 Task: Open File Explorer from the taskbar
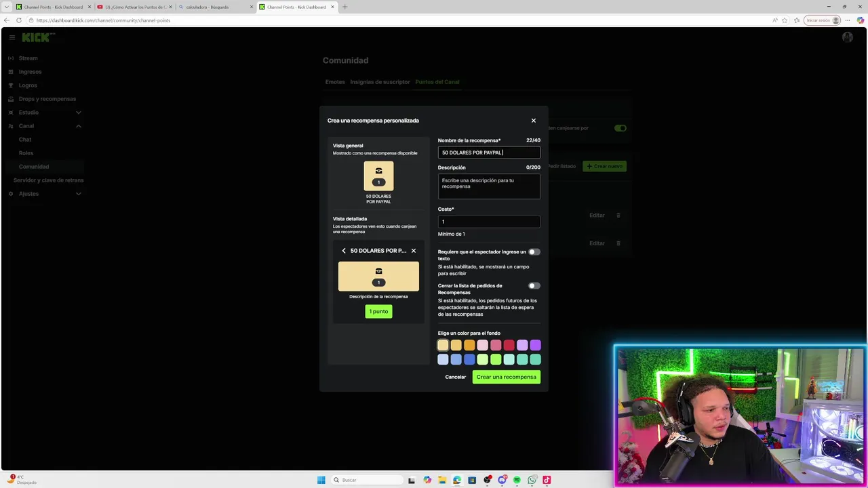pos(442,480)
